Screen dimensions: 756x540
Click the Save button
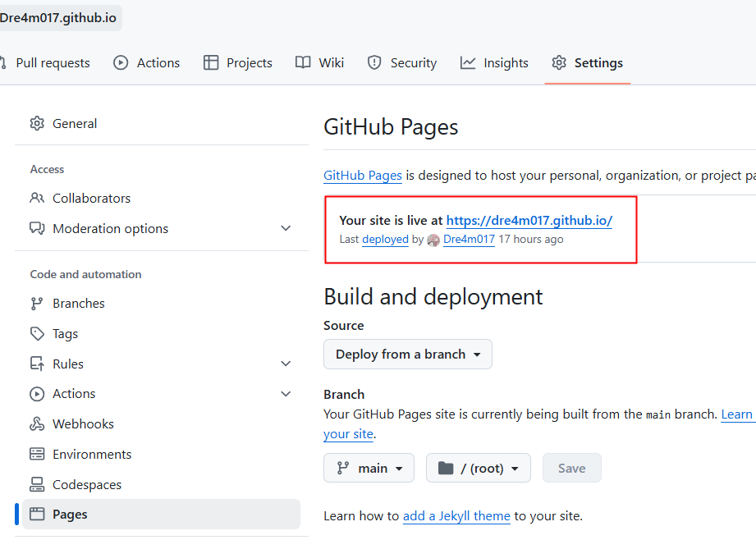tap(572, 468)
